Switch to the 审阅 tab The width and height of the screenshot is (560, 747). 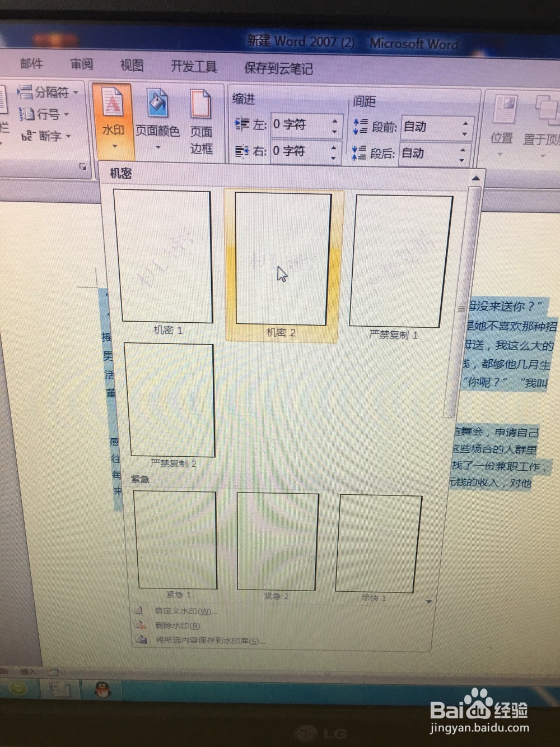pyautogui.click(x=82, y=64)
